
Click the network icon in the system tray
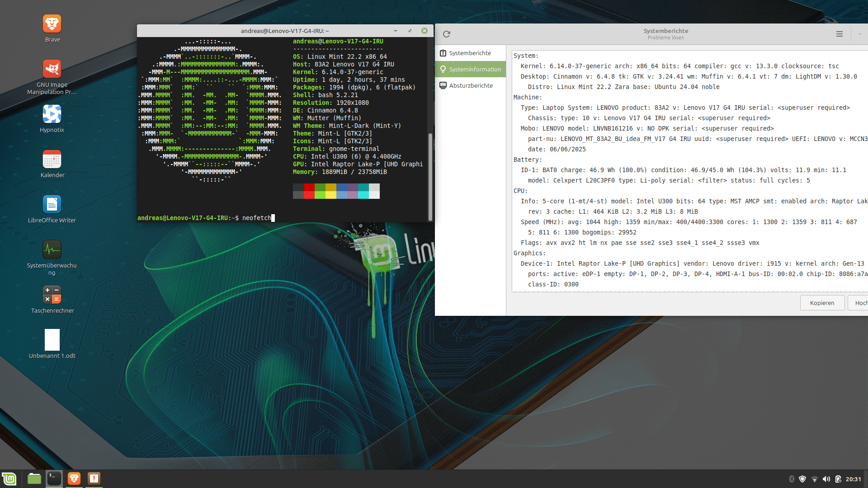pyautogui.click(x=815, y=479)
